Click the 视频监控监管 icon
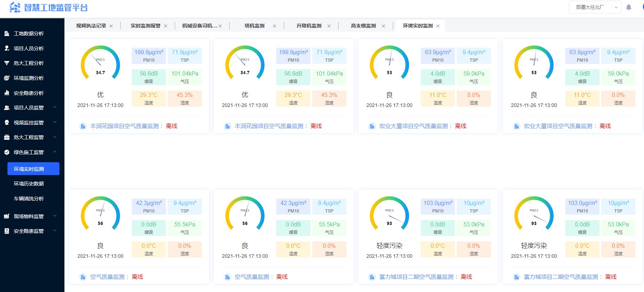Viewport: 644px width, 292px height. click(7, 122)
